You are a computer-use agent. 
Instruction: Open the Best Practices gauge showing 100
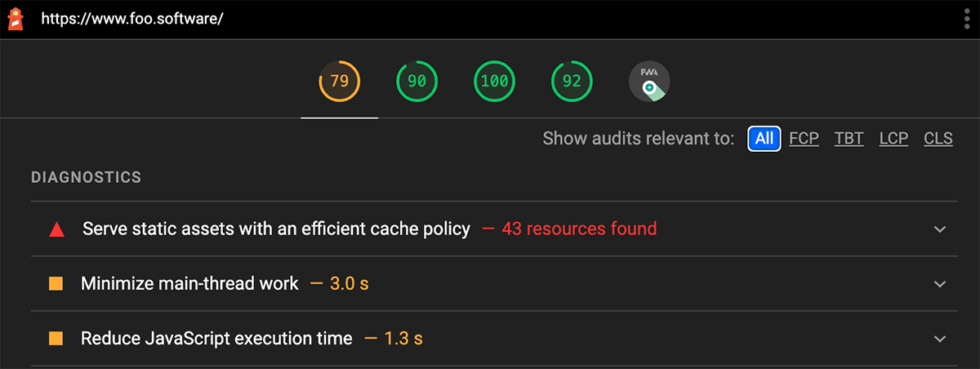[x=495, y=82]
